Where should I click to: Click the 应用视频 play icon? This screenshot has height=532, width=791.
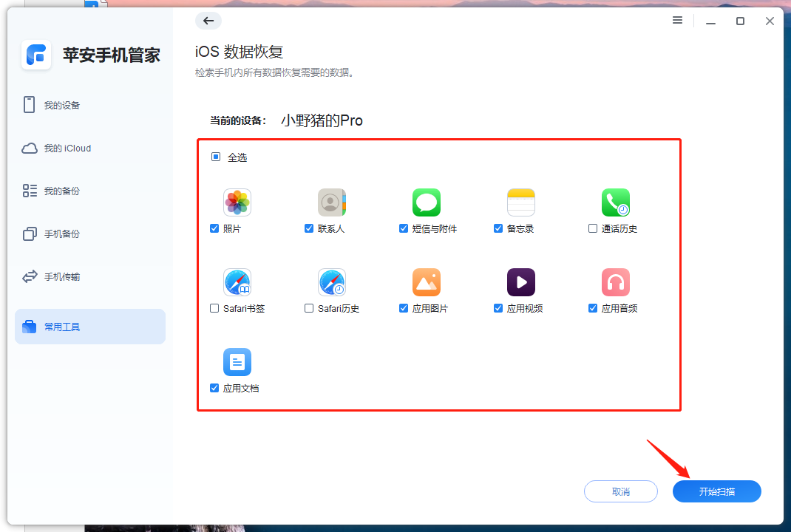[521, 282]
